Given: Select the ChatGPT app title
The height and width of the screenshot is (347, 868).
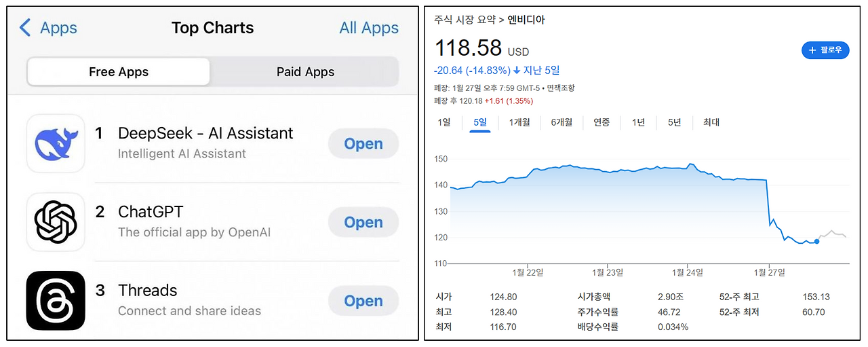Looking at the screenshot, I should point(151,212).
